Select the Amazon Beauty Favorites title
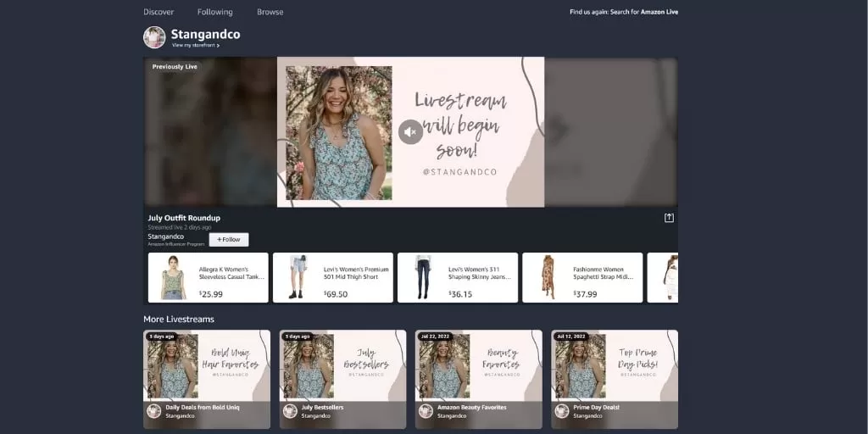This screenshot has width=868, height=434. (x=471, y=408)
